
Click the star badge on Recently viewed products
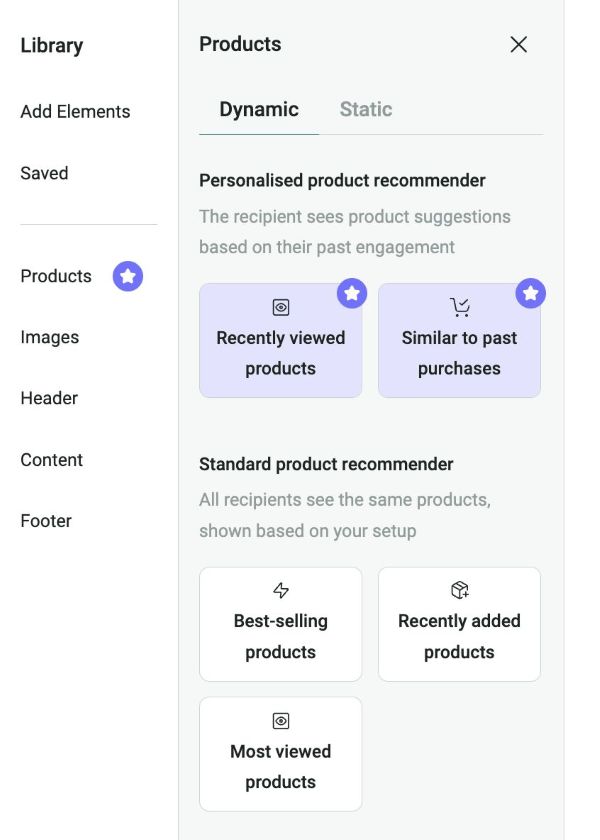pos(351,293)
